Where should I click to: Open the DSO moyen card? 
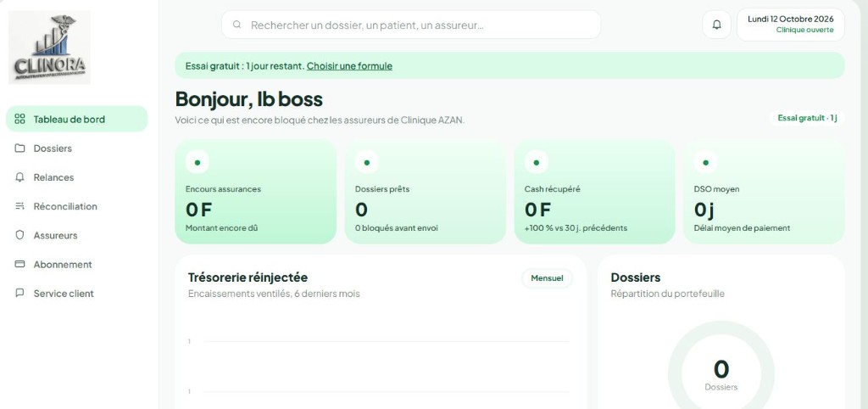(x=764, y=192)
